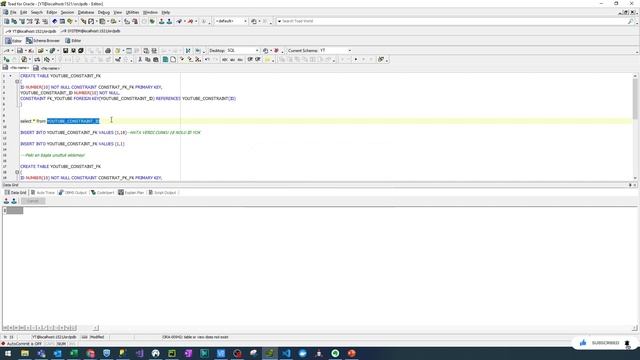Open the Debug menu

104,12
